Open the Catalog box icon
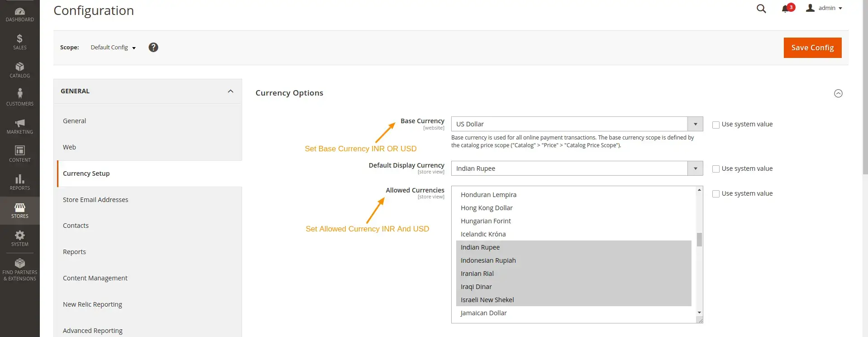 pos(19,67)
